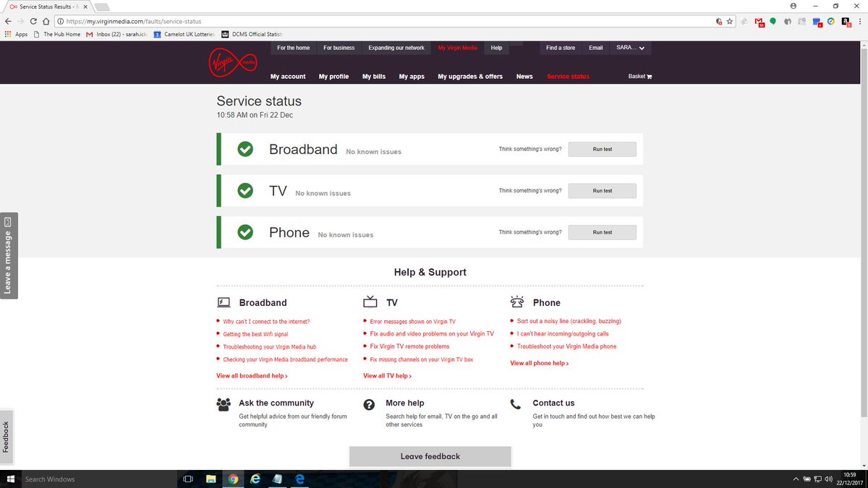Open the Basket cart icon

(x=649, y=77)
